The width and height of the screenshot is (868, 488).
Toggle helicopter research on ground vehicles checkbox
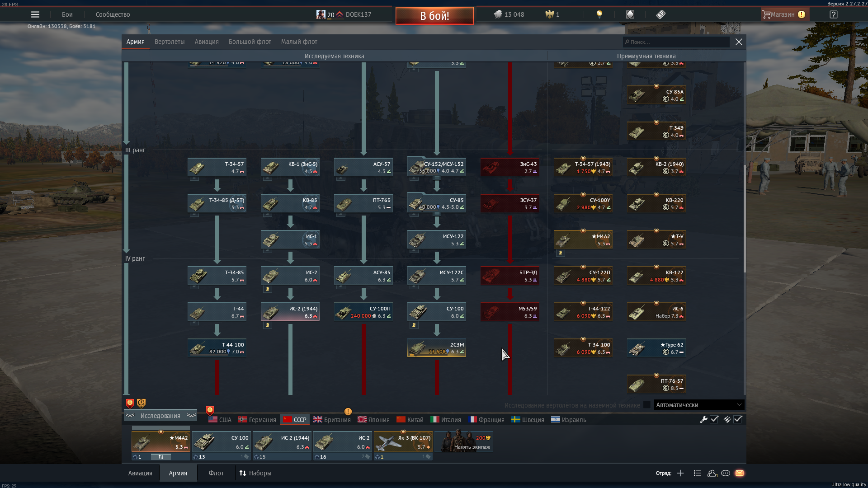647,405
